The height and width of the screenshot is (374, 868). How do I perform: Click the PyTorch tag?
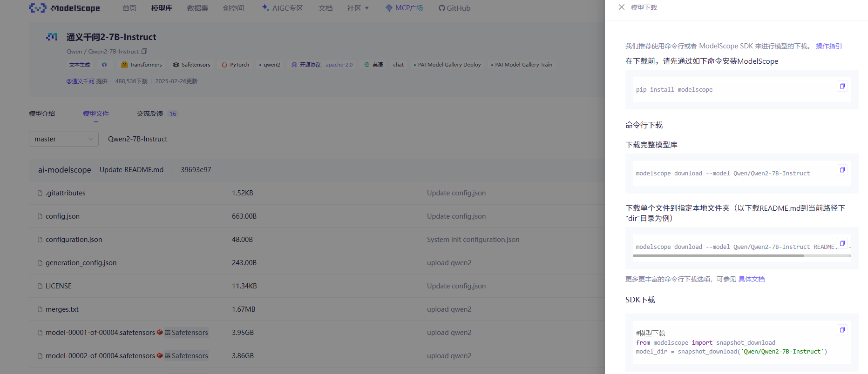pyautogui.click(x=236, y=65)
